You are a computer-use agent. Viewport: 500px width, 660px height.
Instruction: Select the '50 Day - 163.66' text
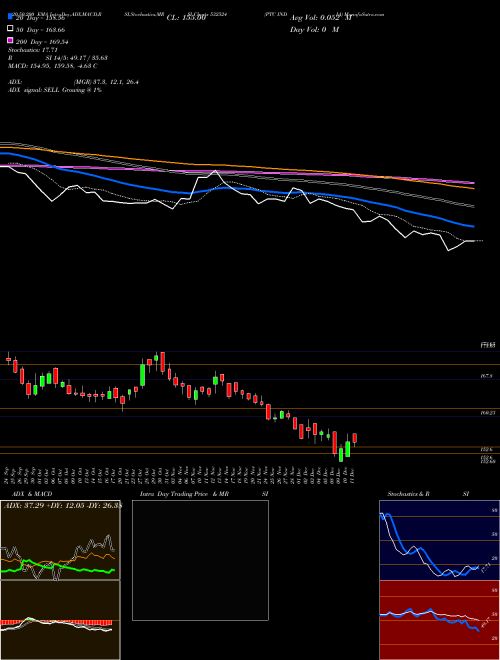coord(40,30)
